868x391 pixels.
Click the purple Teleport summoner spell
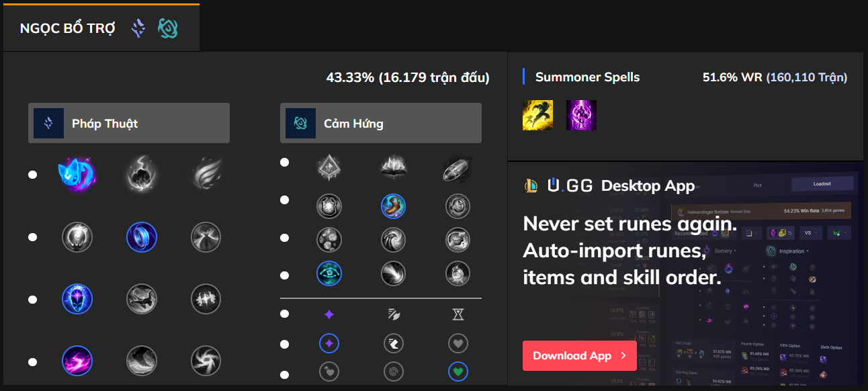click(x=581, y=115)
